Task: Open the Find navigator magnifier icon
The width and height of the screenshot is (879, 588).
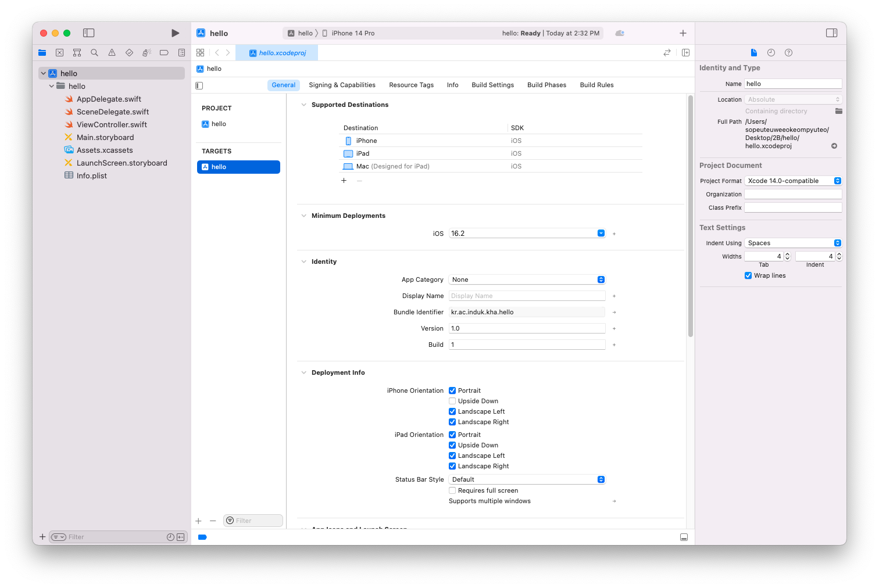Action: point(94,53)
